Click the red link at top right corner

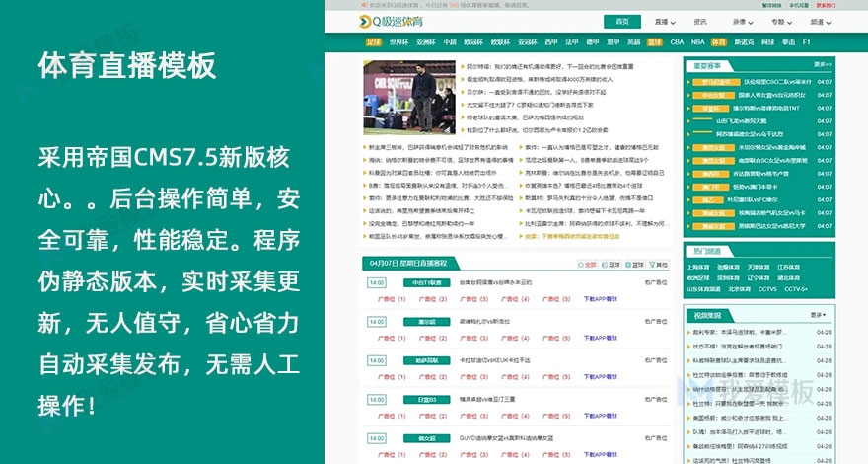826,6
